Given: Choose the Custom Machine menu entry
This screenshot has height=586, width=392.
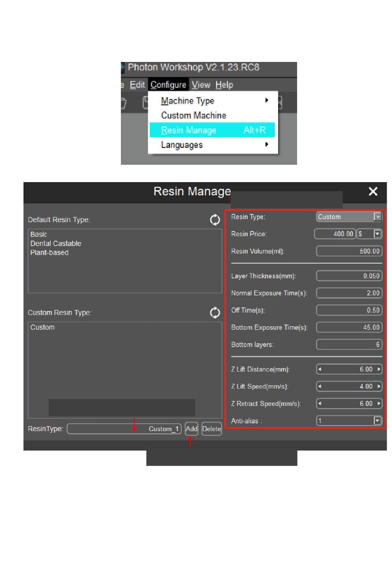Looking at the screenshot, I should click(194, 116).
